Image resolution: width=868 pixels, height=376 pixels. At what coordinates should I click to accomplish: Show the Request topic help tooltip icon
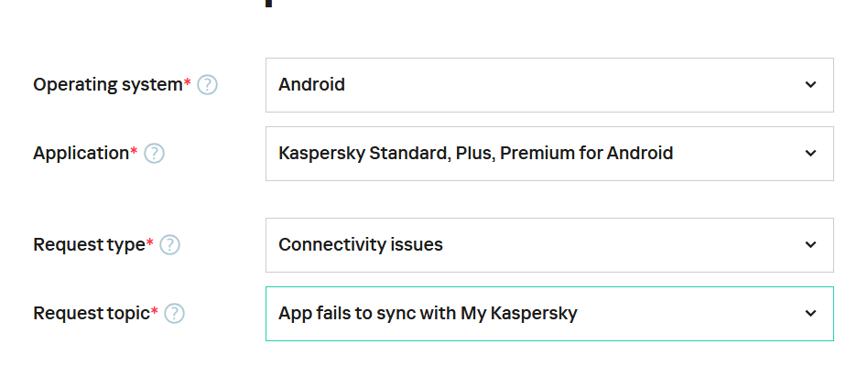click(175, 314)
